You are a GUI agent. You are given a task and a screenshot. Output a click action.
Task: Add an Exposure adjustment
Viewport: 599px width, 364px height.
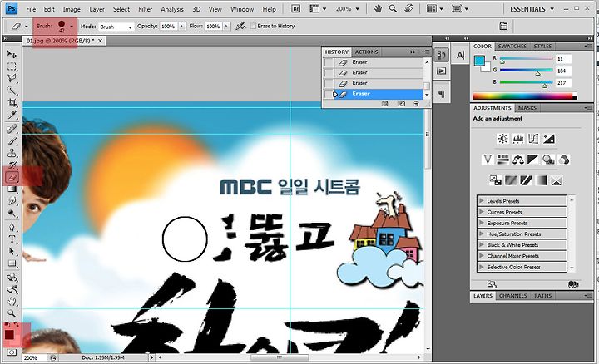(549, 139)
